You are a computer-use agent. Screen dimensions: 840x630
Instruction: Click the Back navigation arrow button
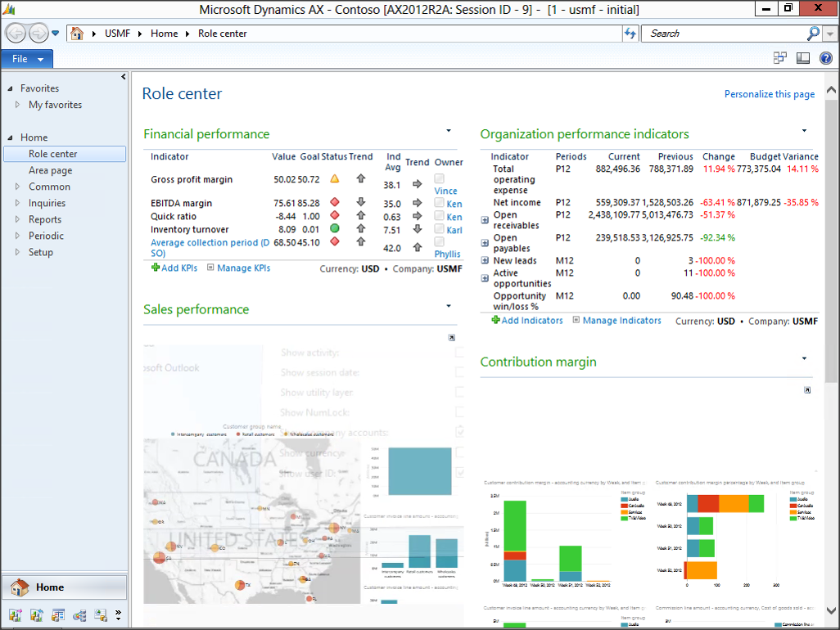[x=16, y=34]
